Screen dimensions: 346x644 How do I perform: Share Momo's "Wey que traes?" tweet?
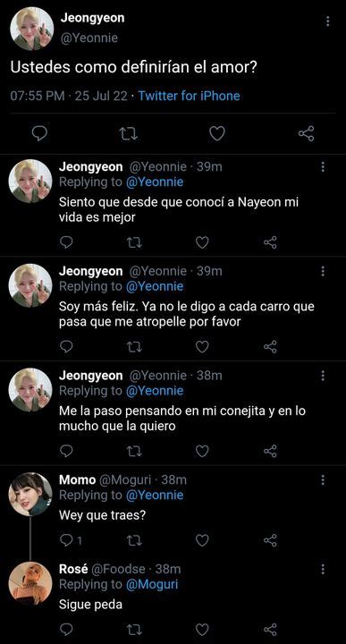pos(270,540)
